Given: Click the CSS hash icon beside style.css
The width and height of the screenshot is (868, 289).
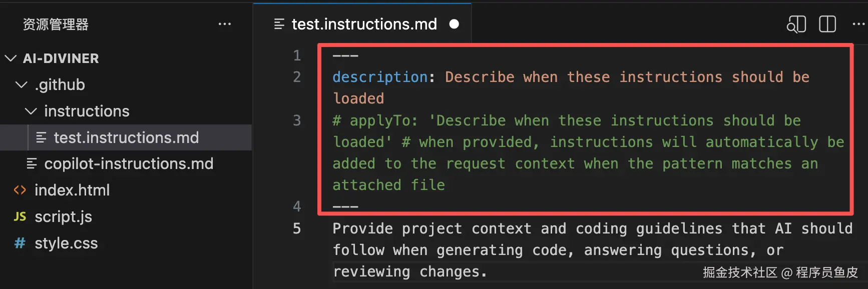Looking at the screenshot, I should 20,243.
